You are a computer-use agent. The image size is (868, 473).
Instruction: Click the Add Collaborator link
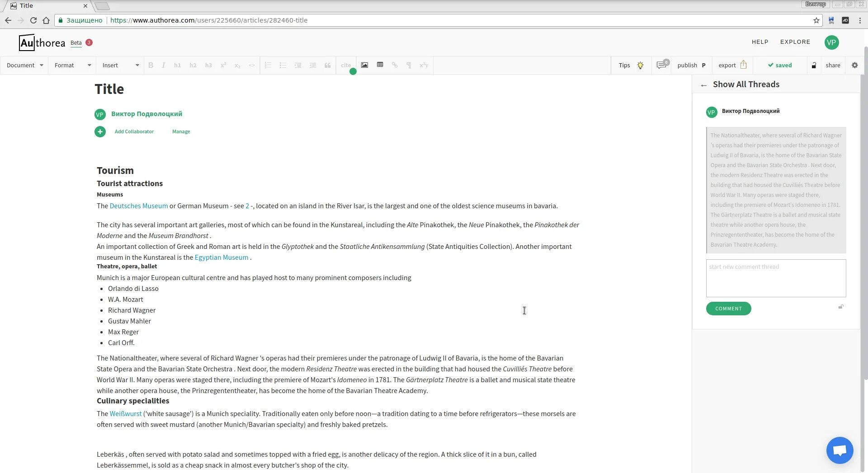point(134,131)
